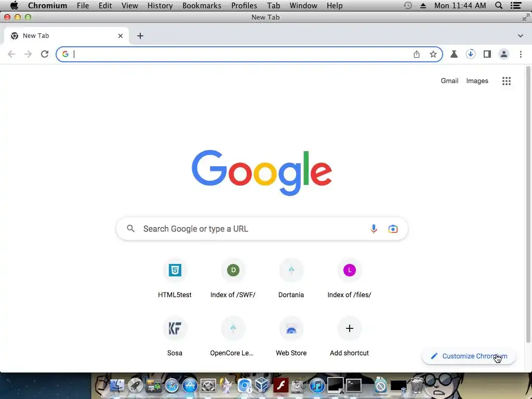This screenshot has width=532, height=399.
Task: Open the View menu
Action: click(129, 6)
